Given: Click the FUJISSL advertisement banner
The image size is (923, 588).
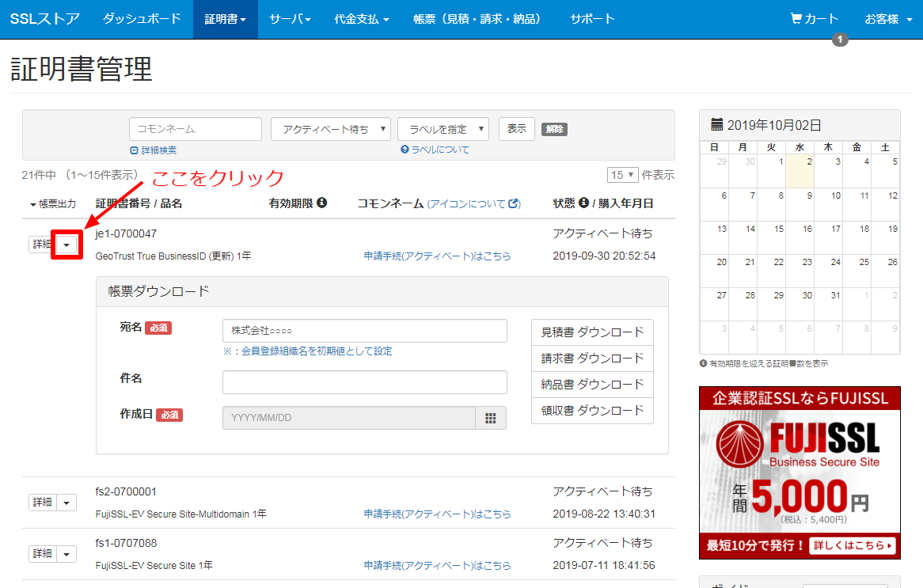Looking at the screenshot, I should (800, 472).
